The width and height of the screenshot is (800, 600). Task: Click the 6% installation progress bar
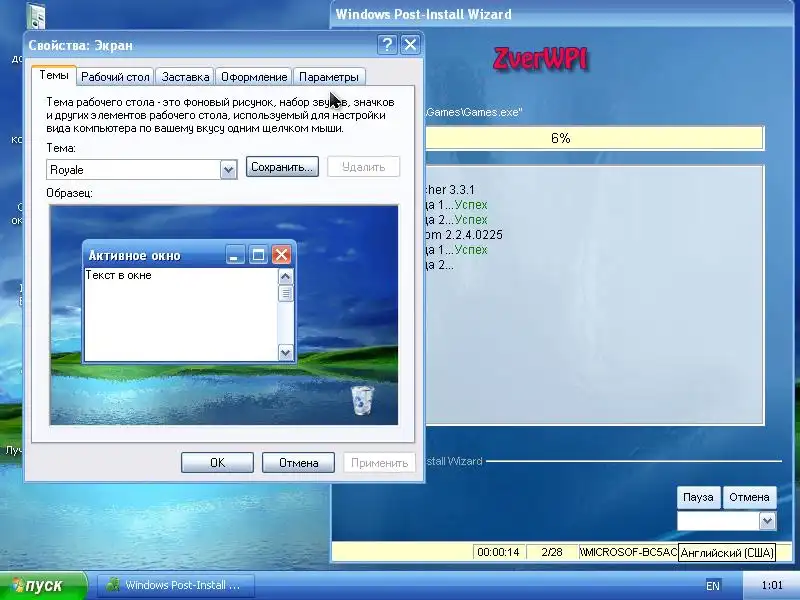pyautogui.click(x=595, y=138)
